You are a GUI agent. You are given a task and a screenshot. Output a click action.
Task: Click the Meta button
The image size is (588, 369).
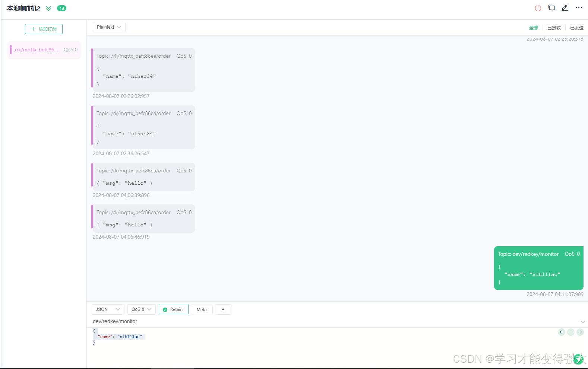(202, 309)
